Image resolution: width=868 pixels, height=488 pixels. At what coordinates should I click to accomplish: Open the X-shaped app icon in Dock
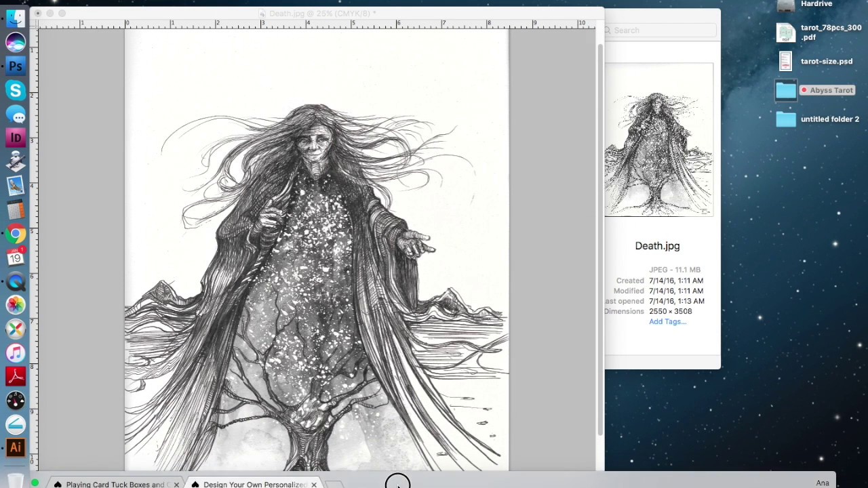click(16, 329)
